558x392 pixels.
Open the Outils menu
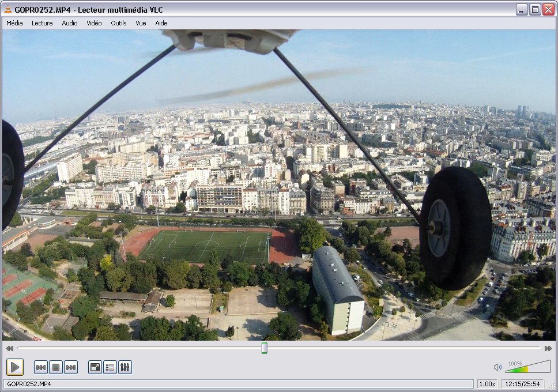pos(119,23)
